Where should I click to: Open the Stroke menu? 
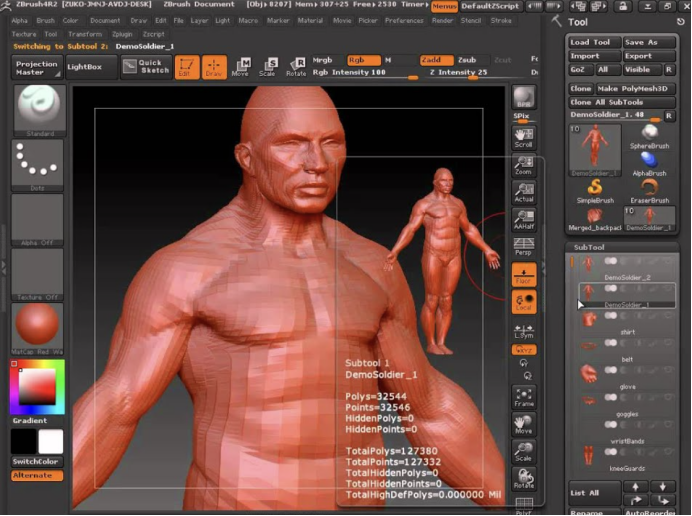(x=501, y=21)
